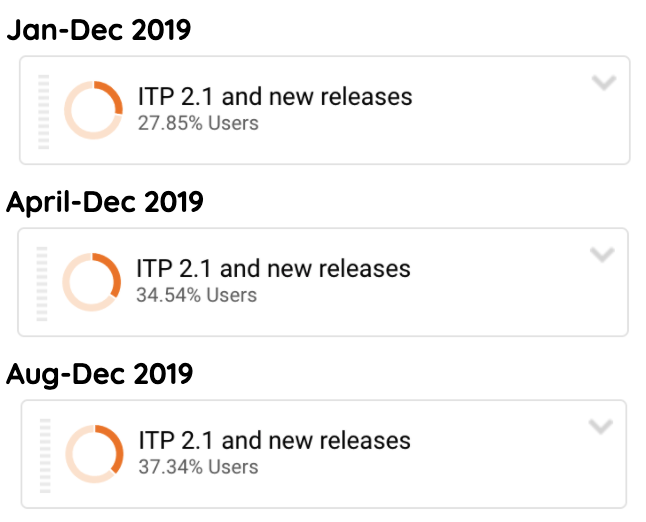This screenshot has height=522, width=646.
Task: Click the April-Dec 2019 heading
Action: (x=105, y=202)
